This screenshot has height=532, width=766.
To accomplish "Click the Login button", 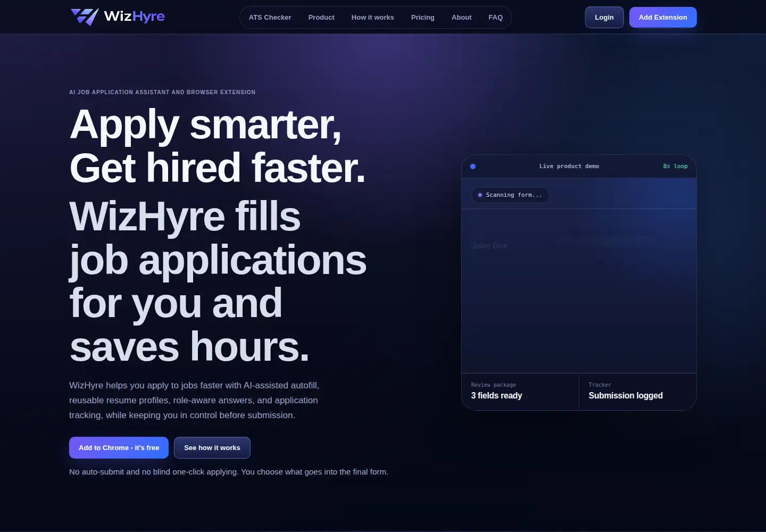I will click(604, 18).
